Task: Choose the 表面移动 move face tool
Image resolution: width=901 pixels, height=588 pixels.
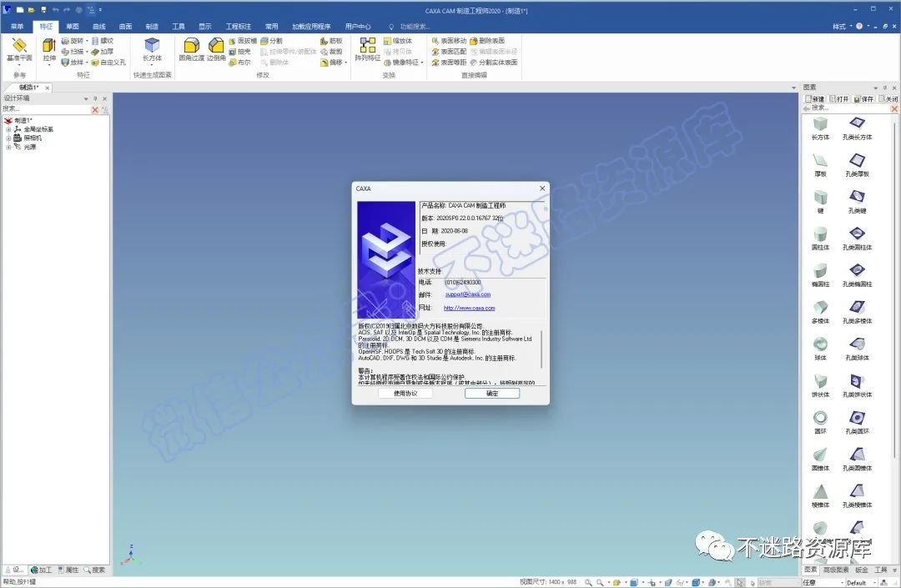Action: [449, 41]
